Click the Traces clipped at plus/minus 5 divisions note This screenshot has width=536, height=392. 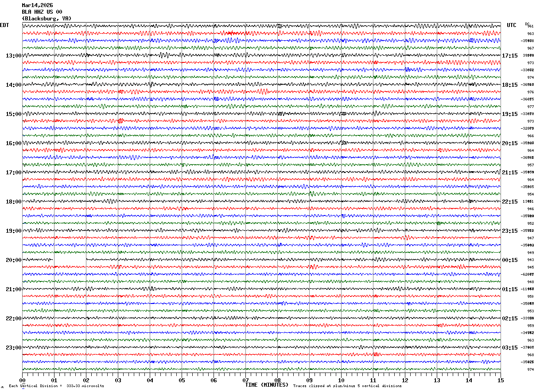[x=347, y=386]
